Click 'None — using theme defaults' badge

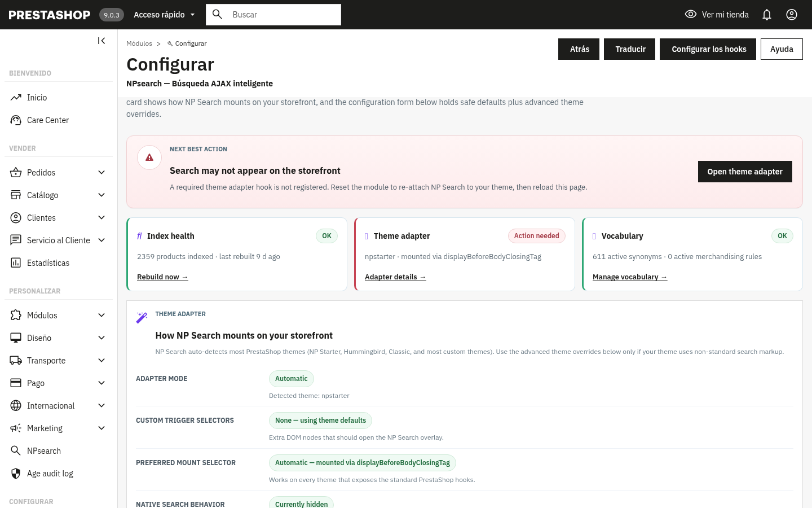pos(320,421)
